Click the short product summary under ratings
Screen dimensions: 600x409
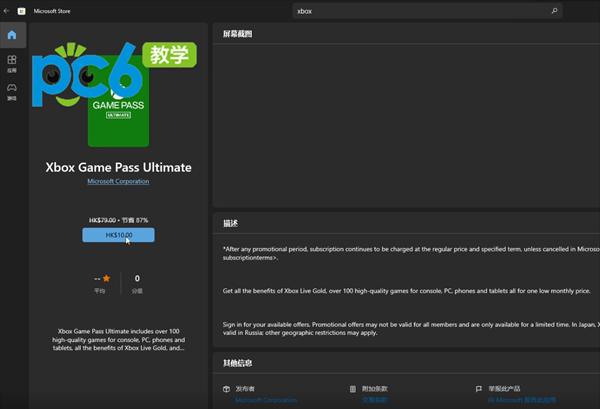119,340
